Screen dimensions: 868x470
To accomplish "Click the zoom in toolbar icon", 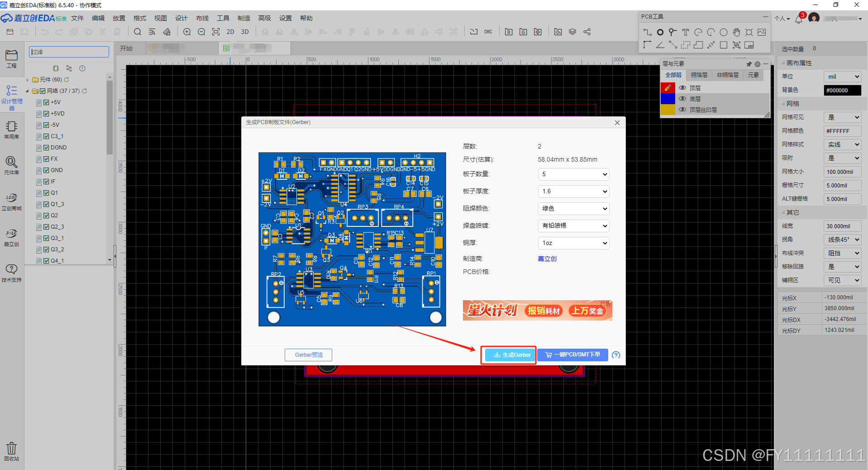I will click(187, 32).
